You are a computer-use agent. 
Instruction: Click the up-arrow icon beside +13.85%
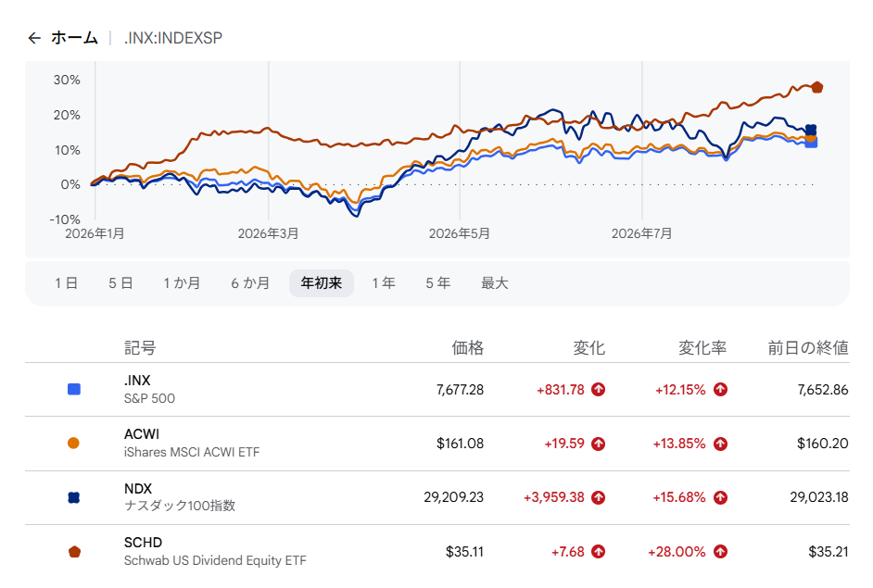point(720,444)
